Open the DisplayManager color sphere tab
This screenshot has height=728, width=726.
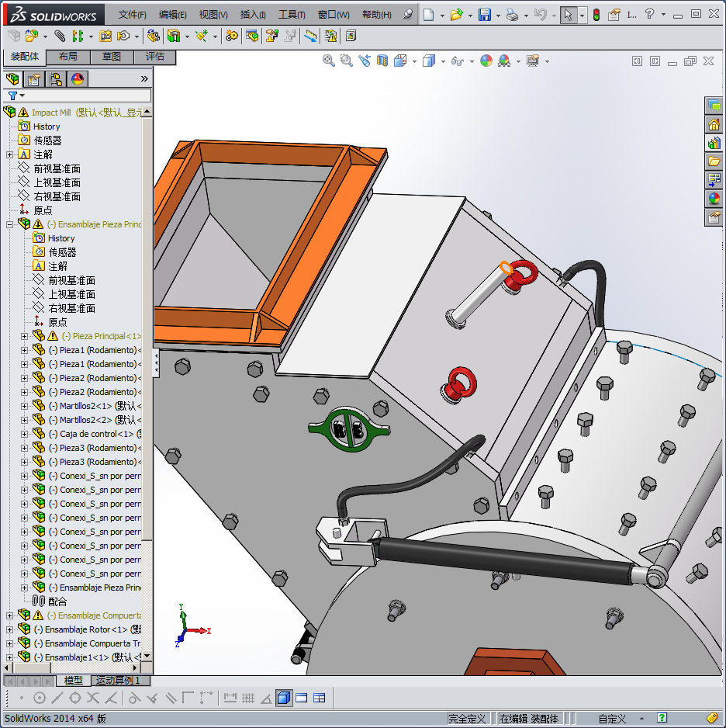77,79
